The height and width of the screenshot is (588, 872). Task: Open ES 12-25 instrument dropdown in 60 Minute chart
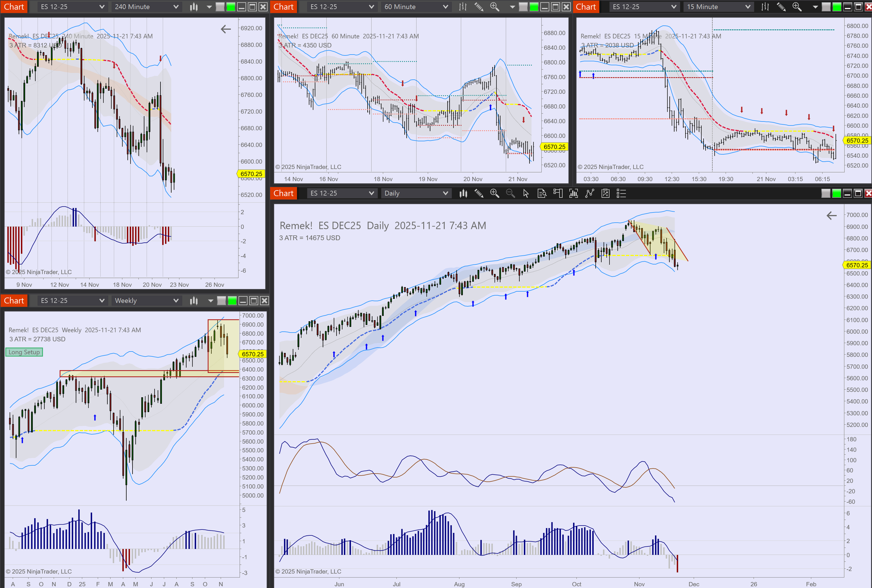click(x=342, y=7)
